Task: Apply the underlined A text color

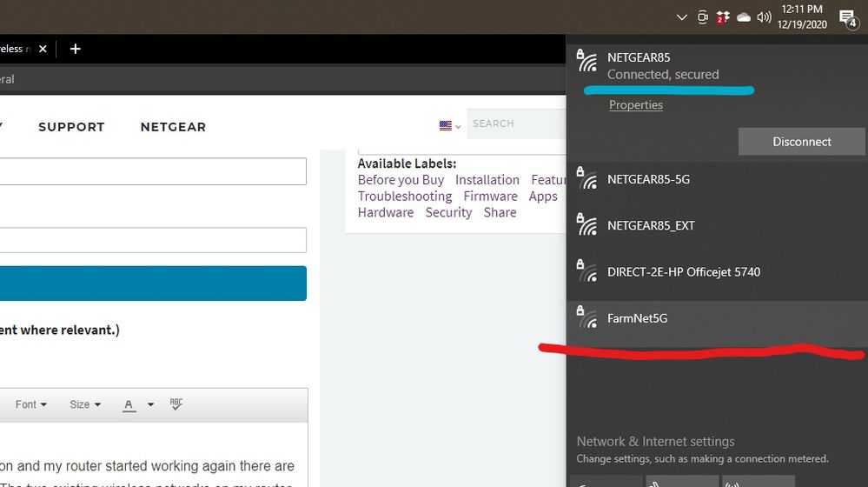Action: tap(129, 405)
